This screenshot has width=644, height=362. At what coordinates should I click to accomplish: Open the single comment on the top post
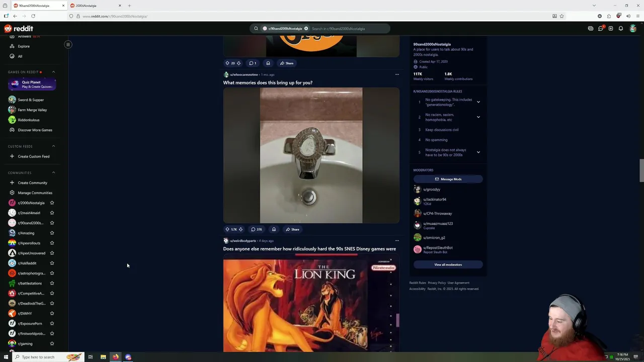(253, 63)
